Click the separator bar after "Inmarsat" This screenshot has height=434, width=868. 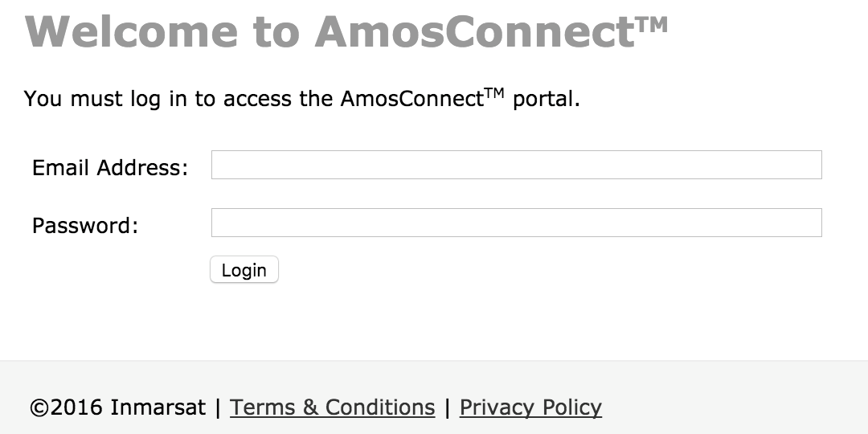[x=218, y=407]
